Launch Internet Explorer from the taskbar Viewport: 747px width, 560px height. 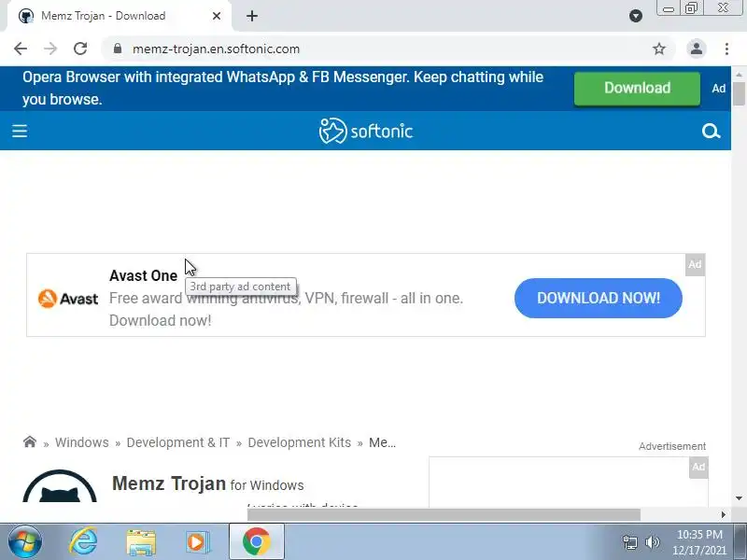click(x=83, y=541)
